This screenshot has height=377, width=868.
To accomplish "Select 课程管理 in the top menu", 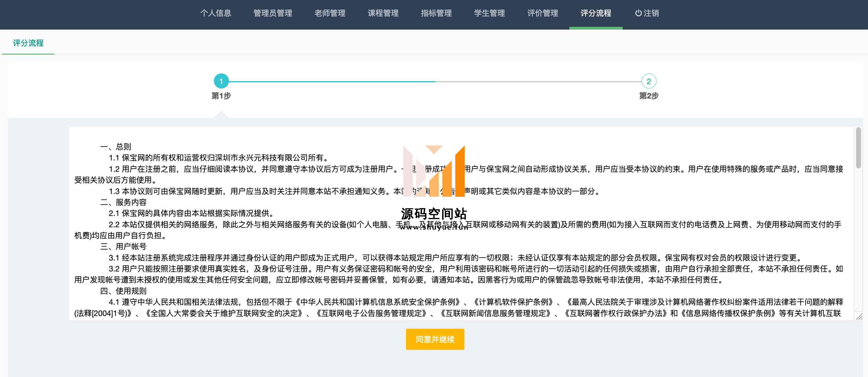I will pos(383,13).
